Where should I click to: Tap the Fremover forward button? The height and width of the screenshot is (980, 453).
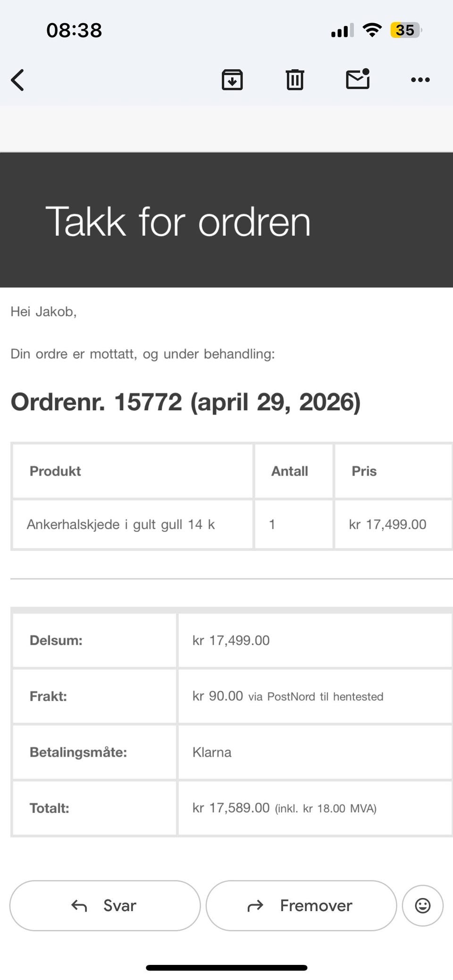(301, 905)
